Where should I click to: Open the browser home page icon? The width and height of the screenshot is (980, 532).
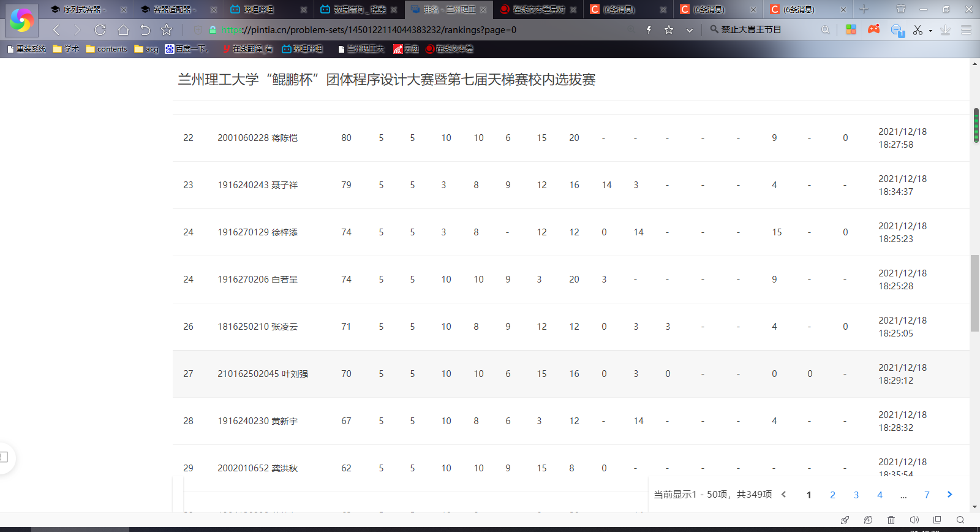point(123,29)
